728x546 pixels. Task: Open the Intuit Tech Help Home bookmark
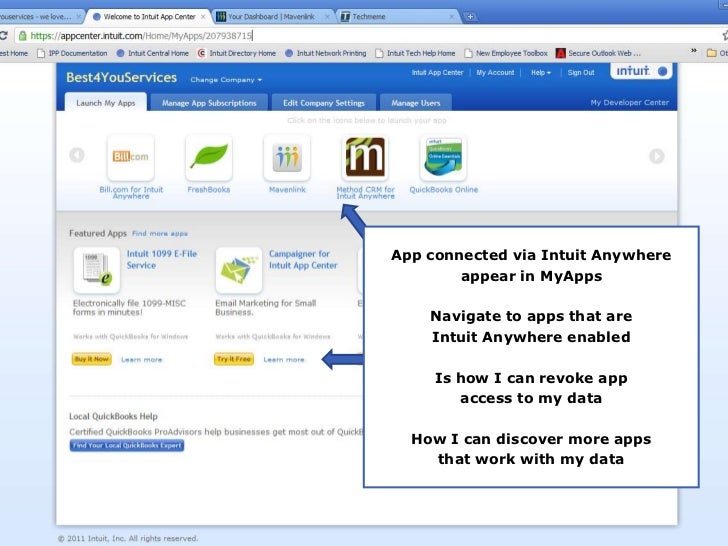(416, 53)
